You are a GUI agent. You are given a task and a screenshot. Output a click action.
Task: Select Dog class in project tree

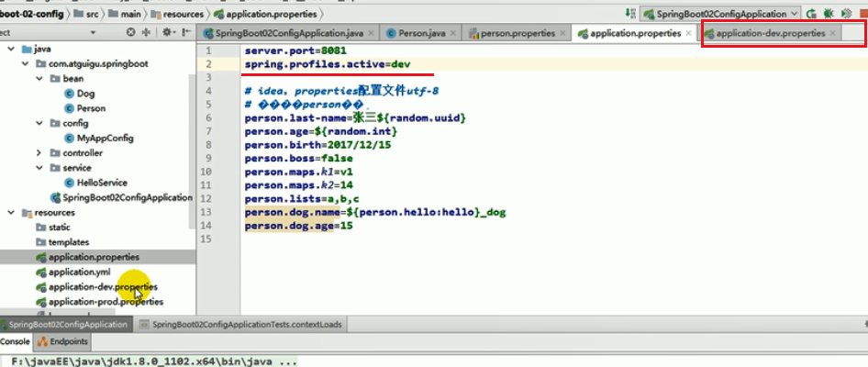(x=85, y=94)
